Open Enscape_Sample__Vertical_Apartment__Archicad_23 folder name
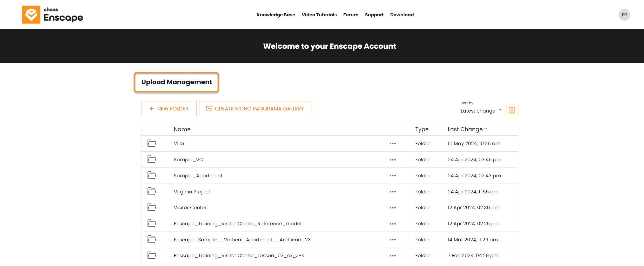 (242, 240)
